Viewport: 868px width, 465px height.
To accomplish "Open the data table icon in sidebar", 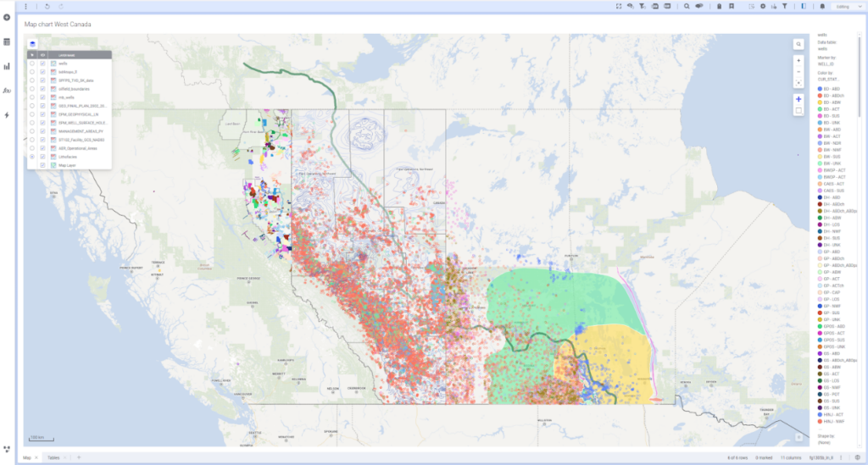I will (x=7, y=42).
